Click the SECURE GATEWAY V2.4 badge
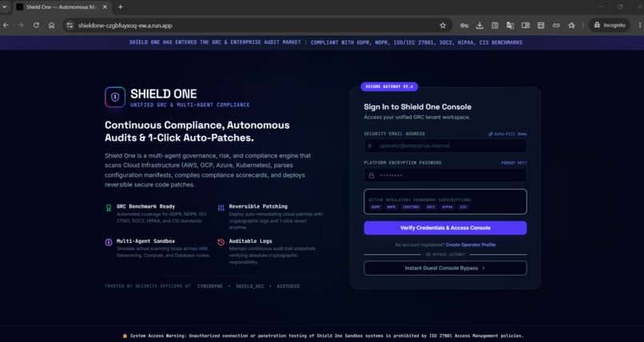This screenshot has height=342, width=644. (389, 86)
